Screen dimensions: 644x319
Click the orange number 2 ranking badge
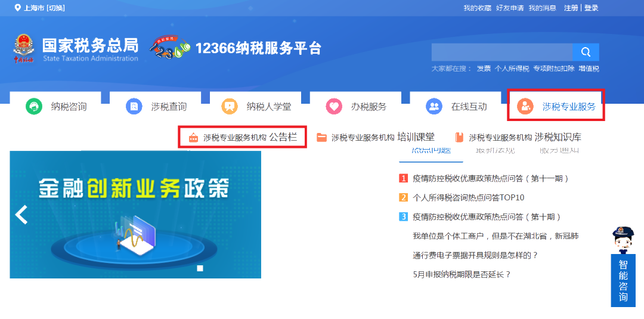pos(403,197)
